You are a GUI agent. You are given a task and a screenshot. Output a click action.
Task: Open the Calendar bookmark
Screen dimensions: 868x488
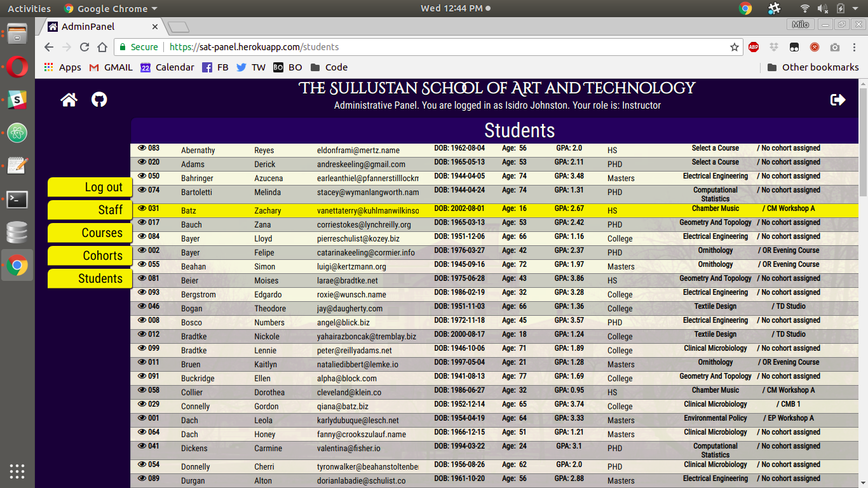coord(168,67)
